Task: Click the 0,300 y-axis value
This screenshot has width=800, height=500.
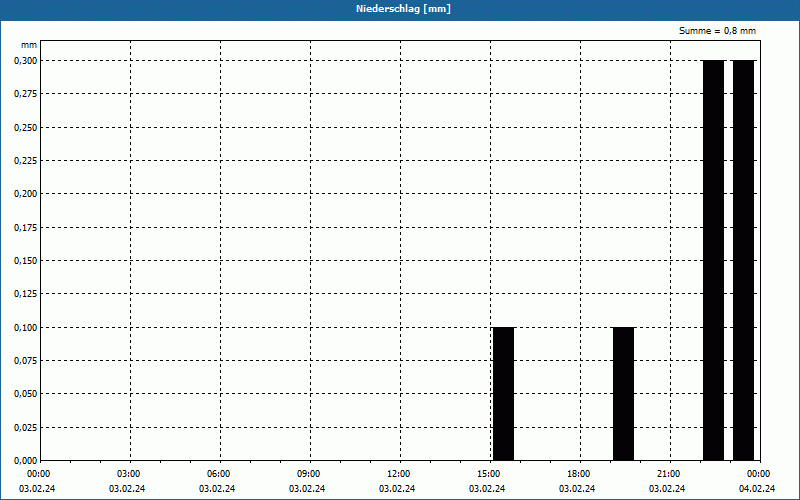Action: [26, 61]
